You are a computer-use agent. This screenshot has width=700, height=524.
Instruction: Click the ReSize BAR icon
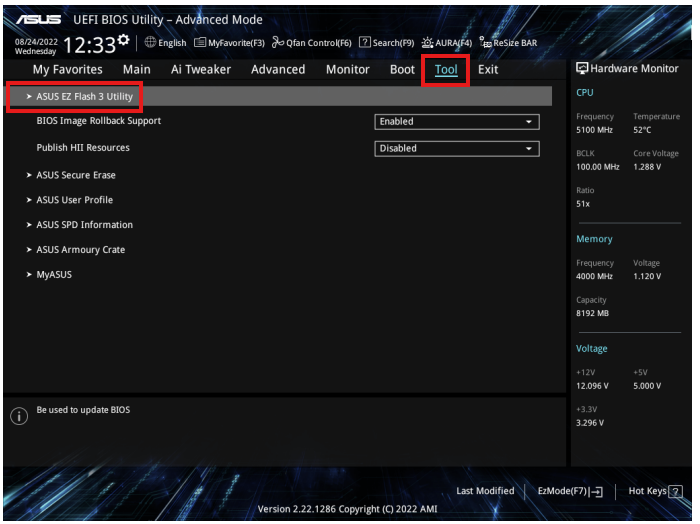(x=485, y=42)
